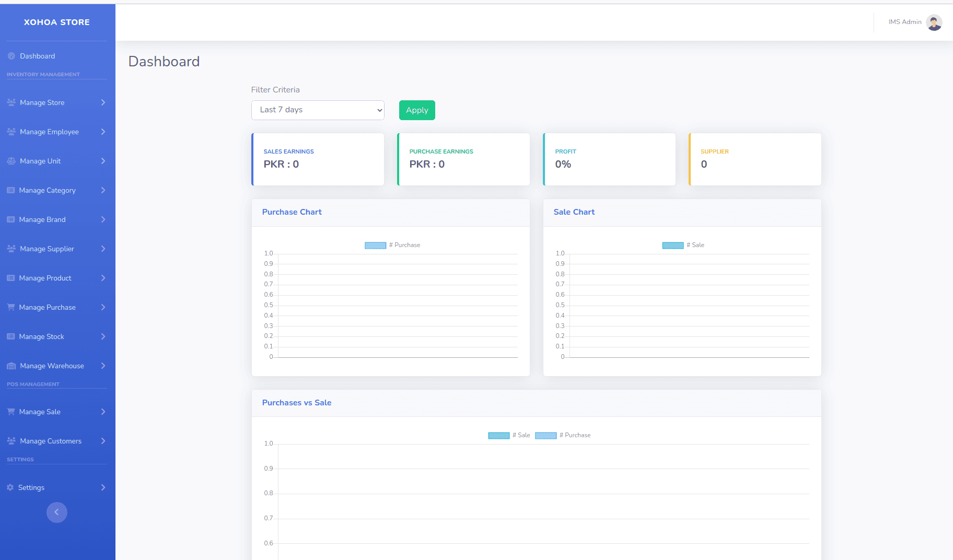Click the Manage Customers people icon

coord(11,441)
